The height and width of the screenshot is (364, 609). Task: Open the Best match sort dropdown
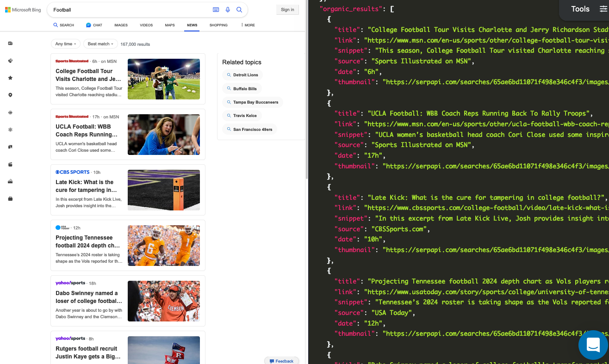click(100, 44)
